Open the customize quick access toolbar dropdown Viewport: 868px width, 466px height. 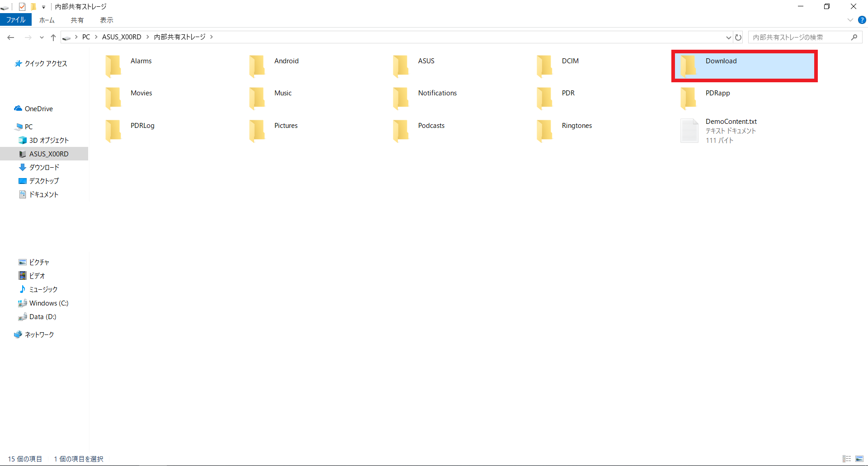point(44,7)
